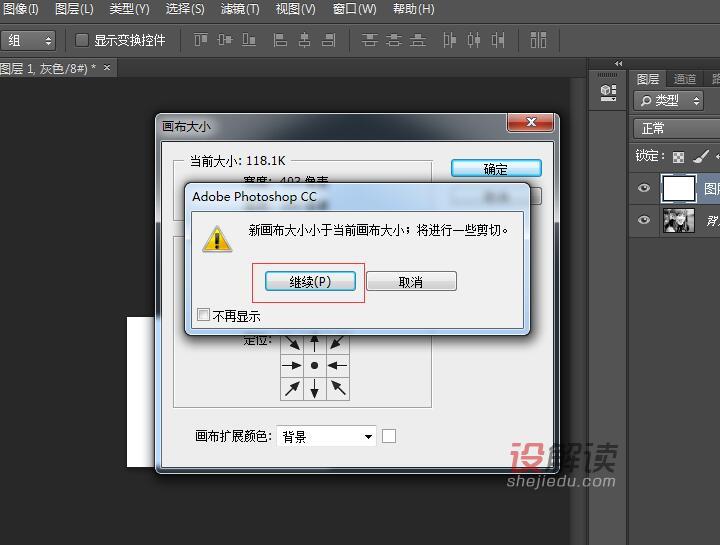
Task: Click Distribute bottom edges icon
Action: 417,40
